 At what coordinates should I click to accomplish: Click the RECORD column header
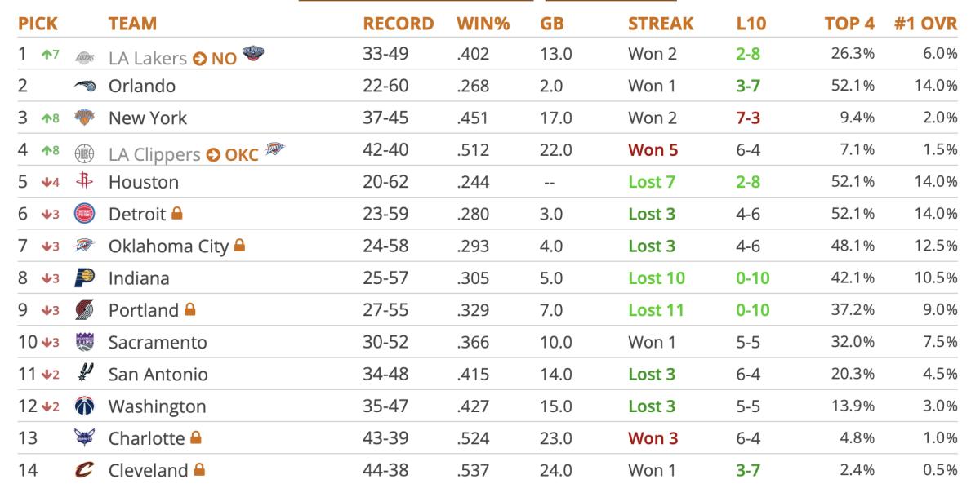[x=398, y=24]
